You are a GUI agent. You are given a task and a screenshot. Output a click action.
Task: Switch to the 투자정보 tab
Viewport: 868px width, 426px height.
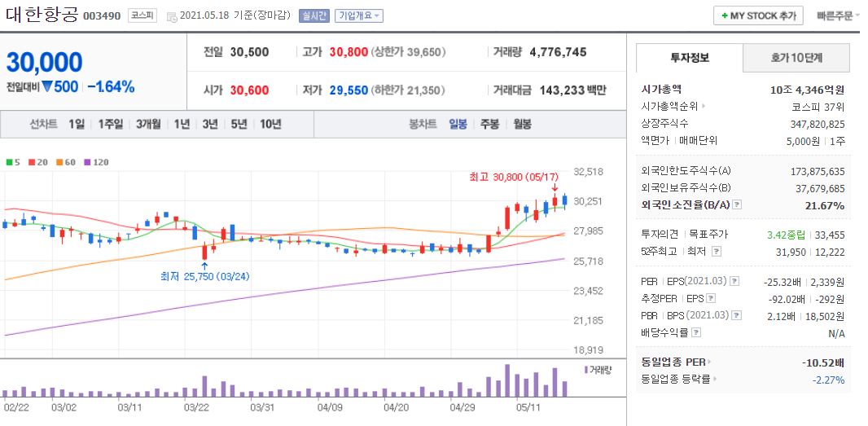(689, 58)
